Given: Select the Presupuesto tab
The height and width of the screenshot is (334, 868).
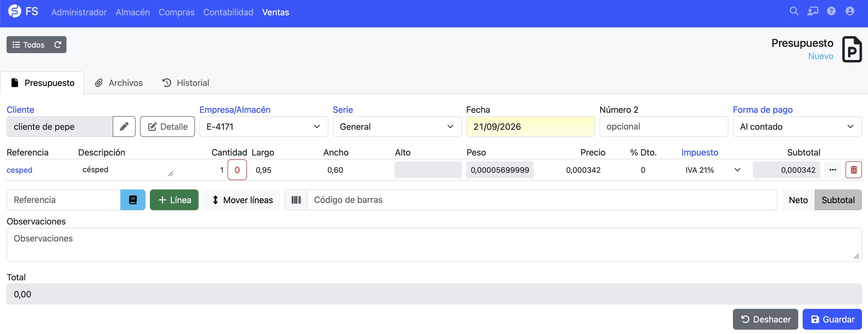Looking at the screenshot, I should click(x=42, y=83).
